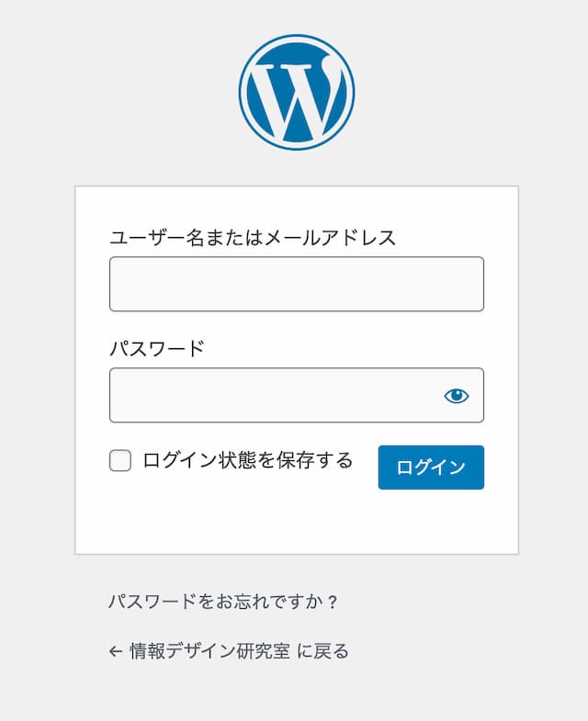Screen dimensions: 588x721
Task: Open the パスワードをお忘れですか？ link
Action: (224, 603)
